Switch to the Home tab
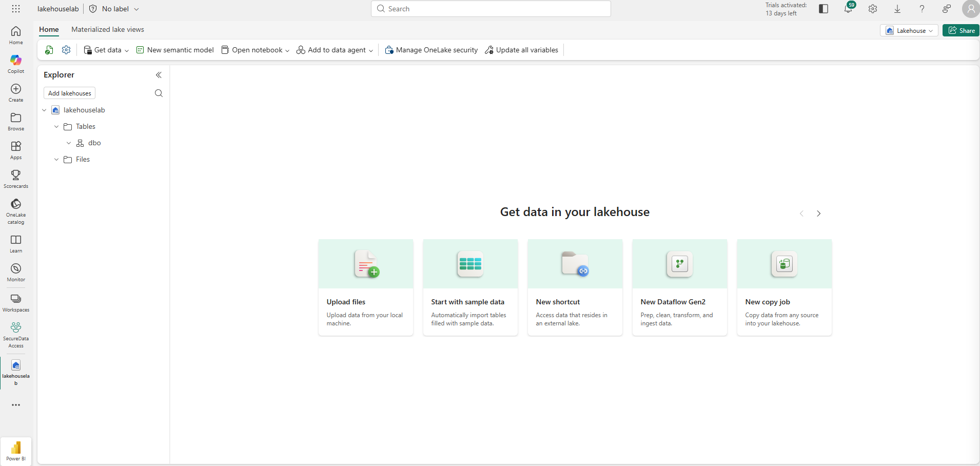The width and height of the screenshot is (980, 466). pyautogui.click(x=49, y=29)
